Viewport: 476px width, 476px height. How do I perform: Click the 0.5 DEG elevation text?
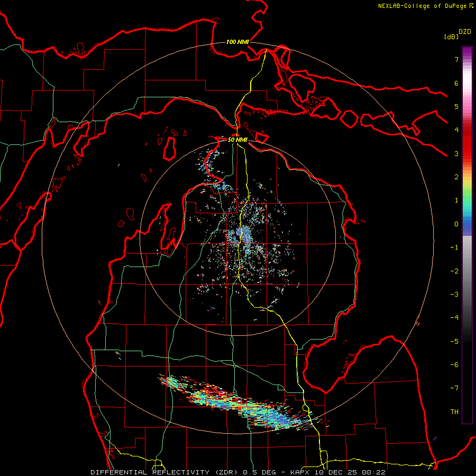click(x=259, y=472)
